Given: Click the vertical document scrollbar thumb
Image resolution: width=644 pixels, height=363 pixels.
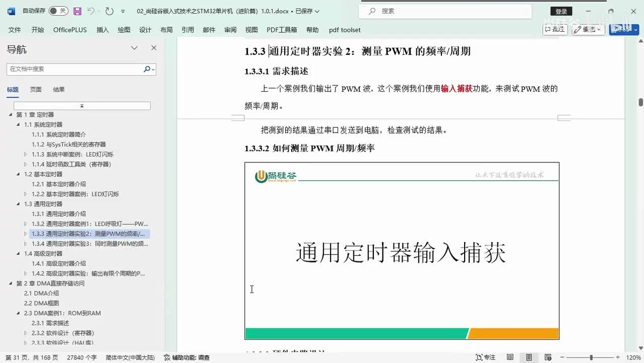Looking at the screenshot, I should pos(641,102).
